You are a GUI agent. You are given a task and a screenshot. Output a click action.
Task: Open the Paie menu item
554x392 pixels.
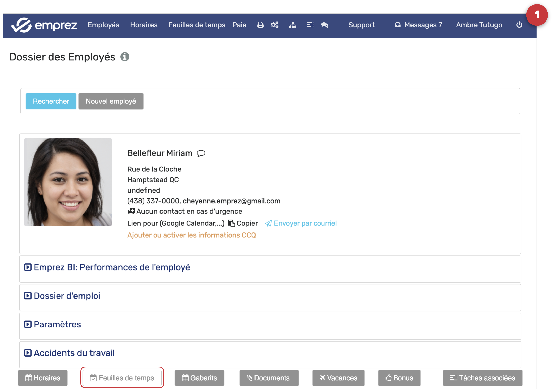[x=239, y=25]
